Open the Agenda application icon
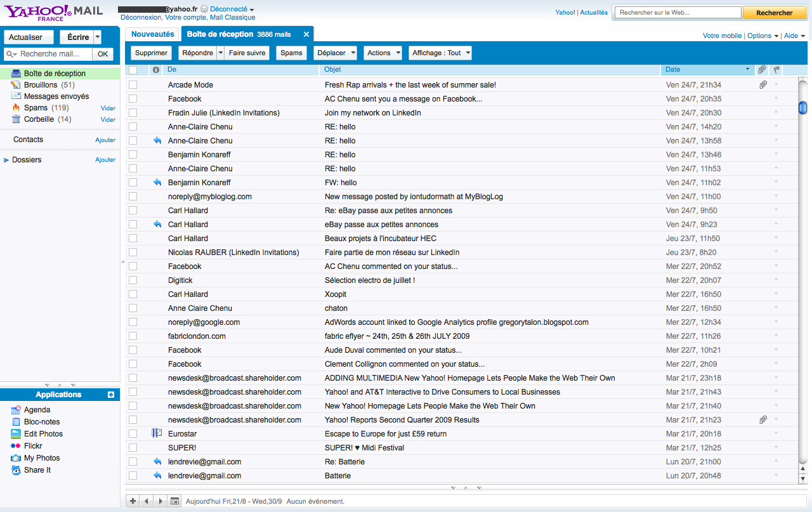The image size is (812, 512). point(16,410)
